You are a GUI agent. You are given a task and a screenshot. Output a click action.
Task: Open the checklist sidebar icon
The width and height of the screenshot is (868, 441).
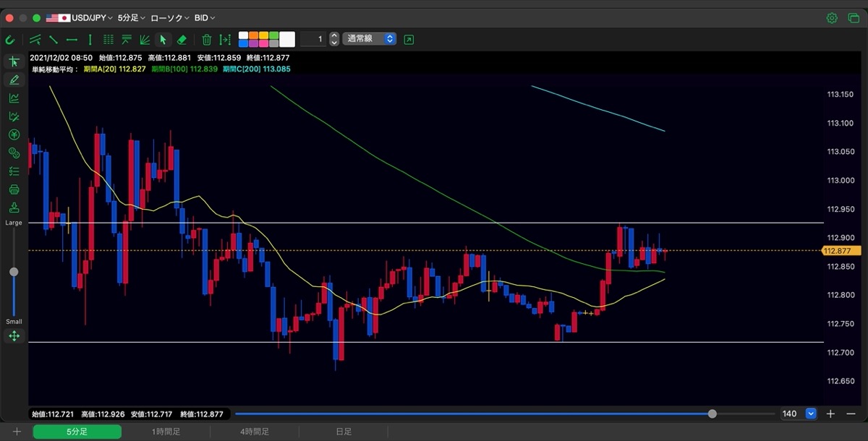pos(14,171)
